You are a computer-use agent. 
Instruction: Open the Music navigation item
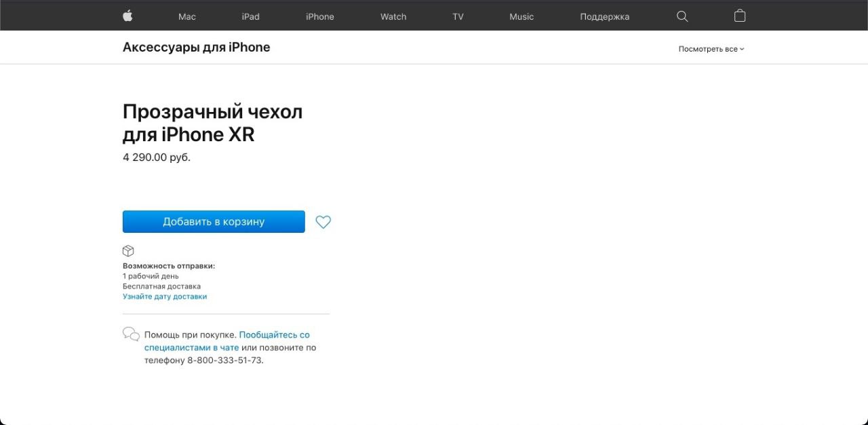click(x=521, y=16)
